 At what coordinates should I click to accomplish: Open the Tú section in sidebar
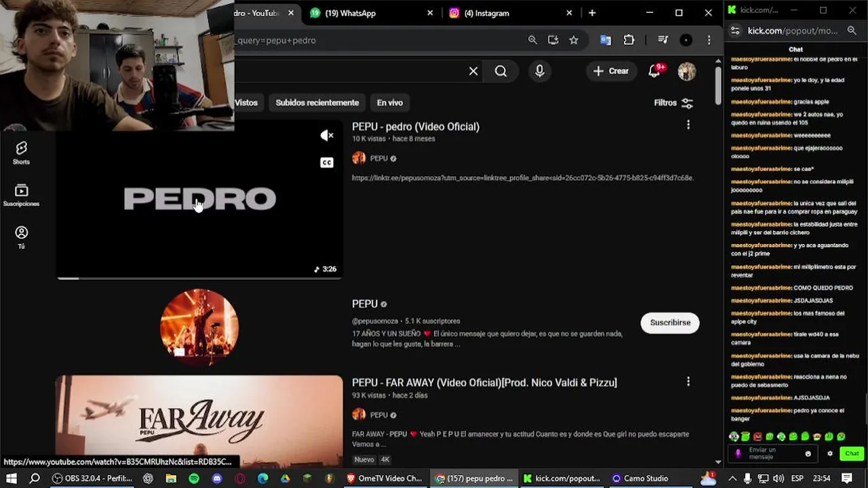click(21, 237)
